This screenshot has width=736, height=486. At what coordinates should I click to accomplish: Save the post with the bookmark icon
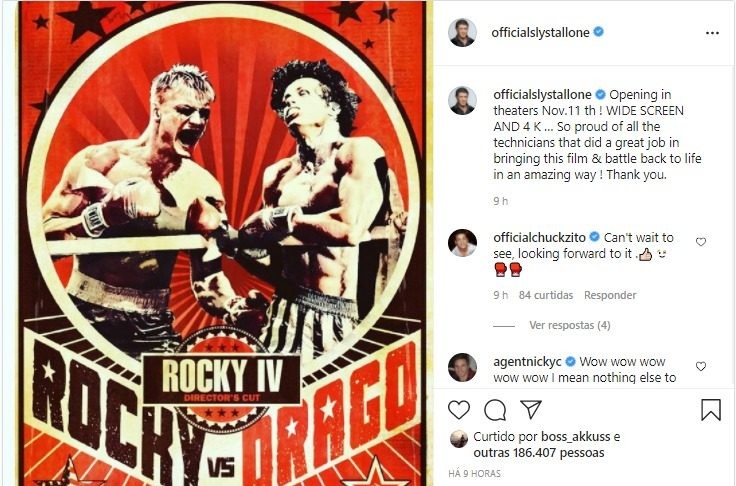point(711,410)
